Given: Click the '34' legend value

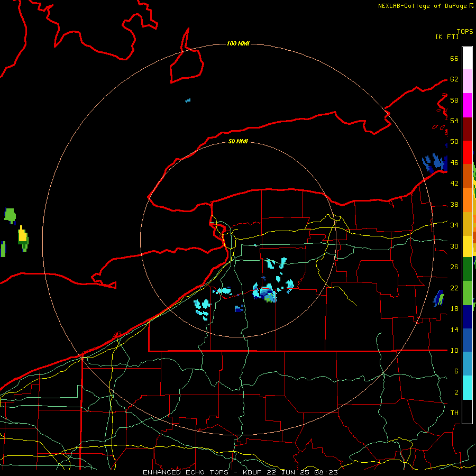Looking at the screenshot, I should [454, 225].
